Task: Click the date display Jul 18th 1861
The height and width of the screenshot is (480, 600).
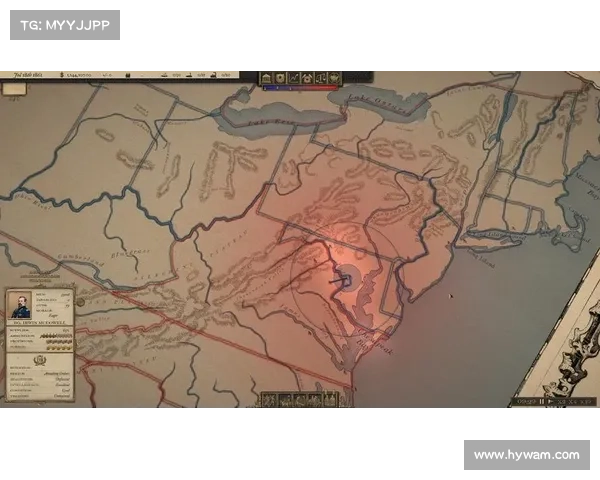Action: 28,75
